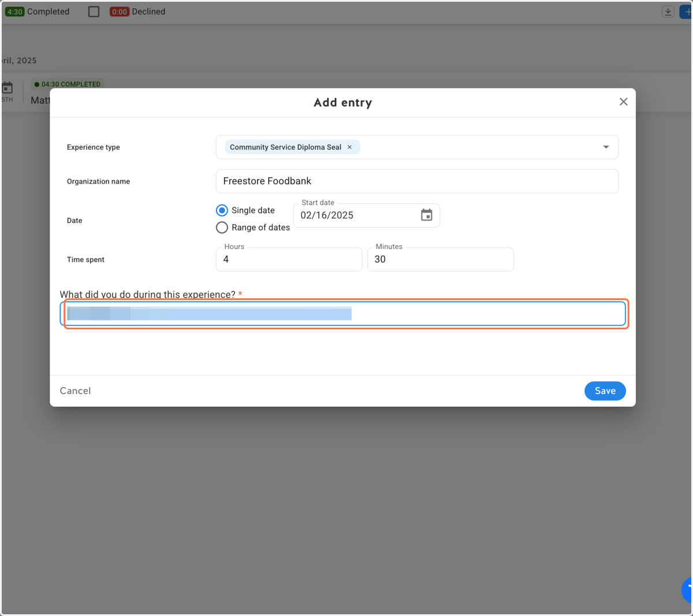Select the Single date radio button
The height and width of the screenshot is (616, 693).
tap(222, 210)
